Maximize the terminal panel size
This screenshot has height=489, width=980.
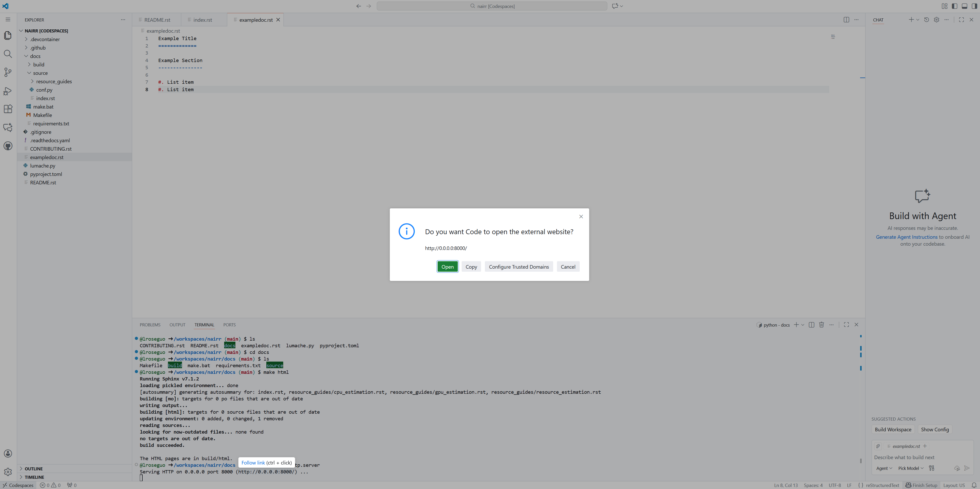click(x=846, y=325)
